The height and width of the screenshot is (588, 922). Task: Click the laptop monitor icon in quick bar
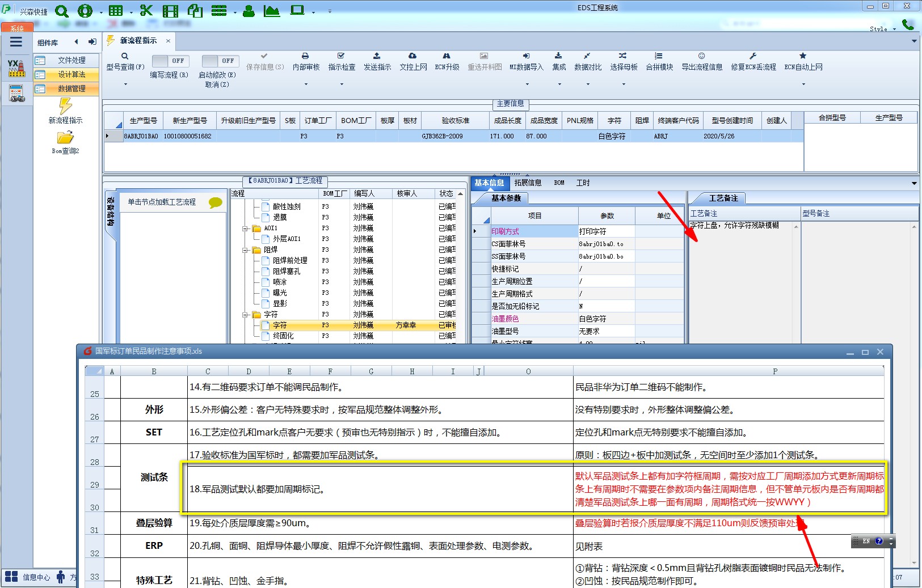coord(297,11)
